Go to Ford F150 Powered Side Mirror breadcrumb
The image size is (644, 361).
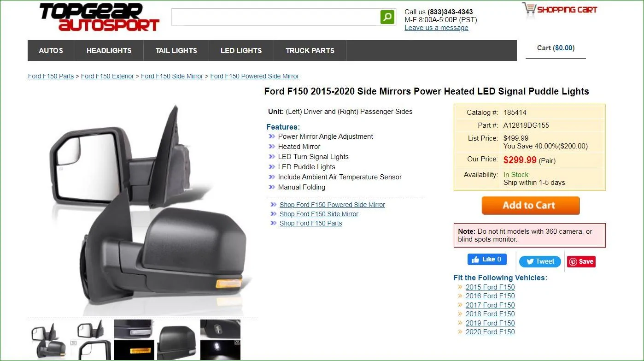254,76
